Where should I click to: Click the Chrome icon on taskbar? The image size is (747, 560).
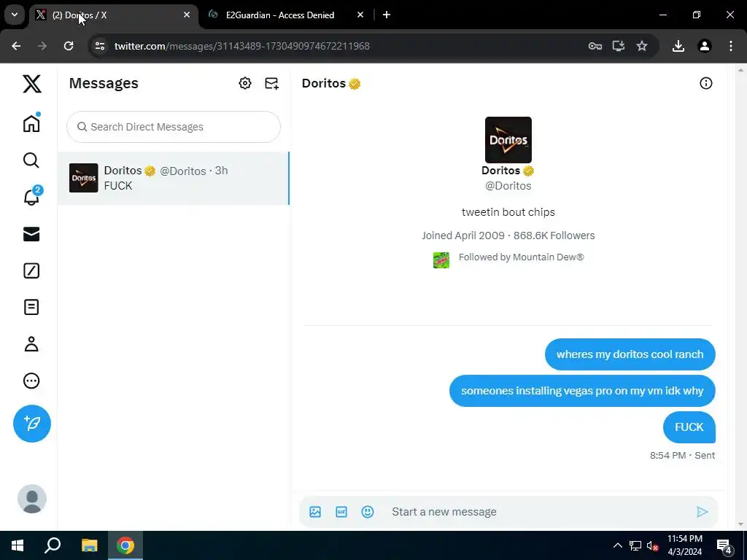point(125,545)
